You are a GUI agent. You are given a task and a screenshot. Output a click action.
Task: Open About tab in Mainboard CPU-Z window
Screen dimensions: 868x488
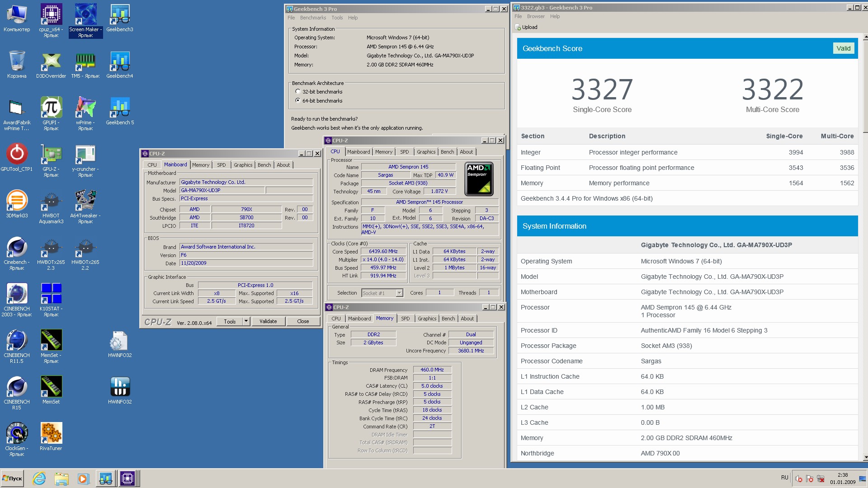[283, 165]
